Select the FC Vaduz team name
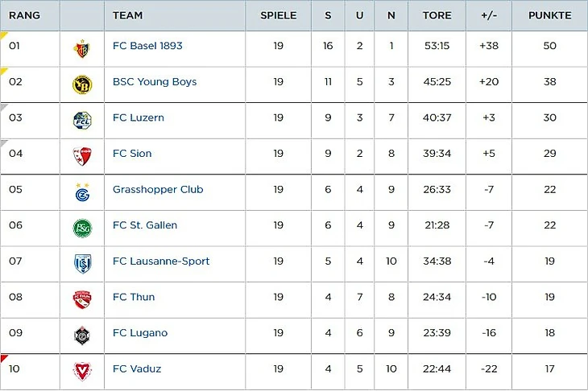 (x=137, y=369)
